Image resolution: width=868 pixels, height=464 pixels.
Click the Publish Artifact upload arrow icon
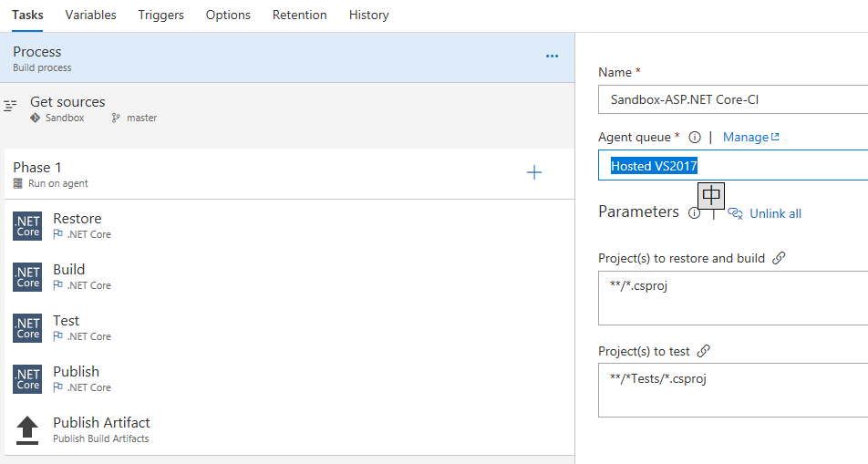(27, 430)
